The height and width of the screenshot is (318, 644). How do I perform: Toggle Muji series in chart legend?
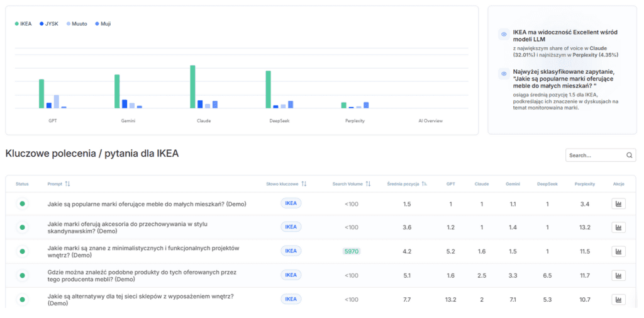[x=103, y=24]
